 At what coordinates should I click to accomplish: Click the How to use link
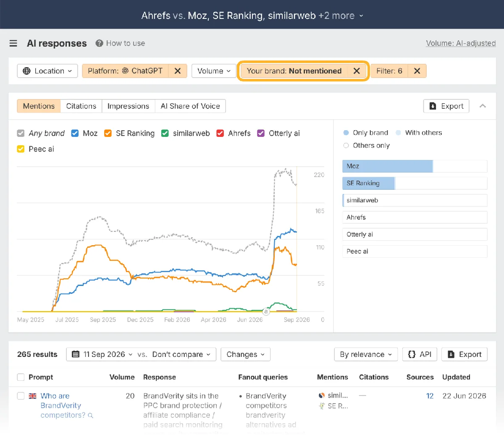pos(126,43)
